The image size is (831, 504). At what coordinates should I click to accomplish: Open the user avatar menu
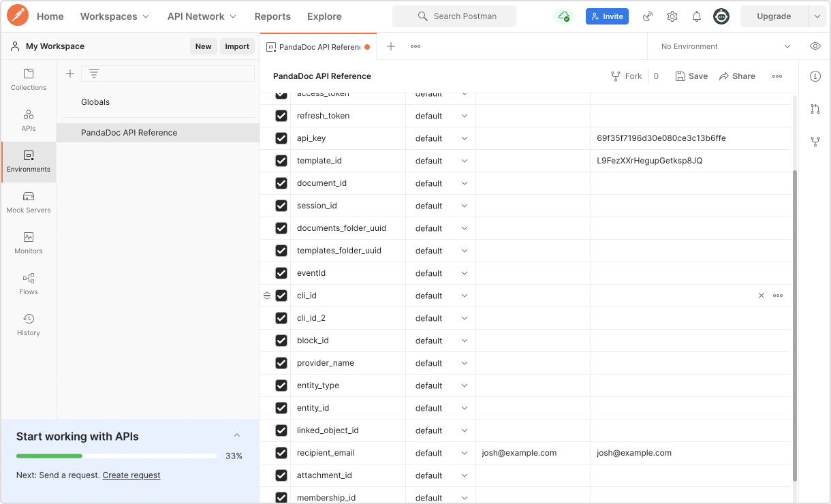[x=721, y=16]
